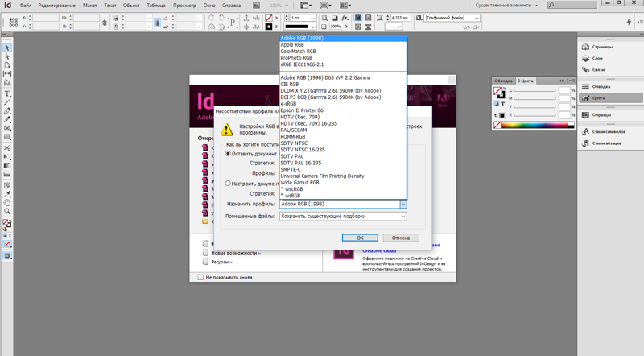Select the Free Transform tool
The height and width of the screenshot is (356, 644).
(7, 156)
